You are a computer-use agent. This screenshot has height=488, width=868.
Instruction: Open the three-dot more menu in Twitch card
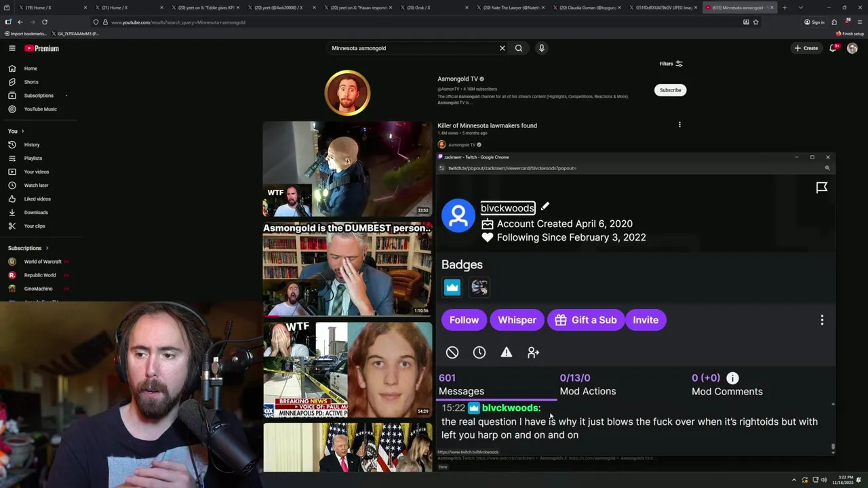pos(822,320)
